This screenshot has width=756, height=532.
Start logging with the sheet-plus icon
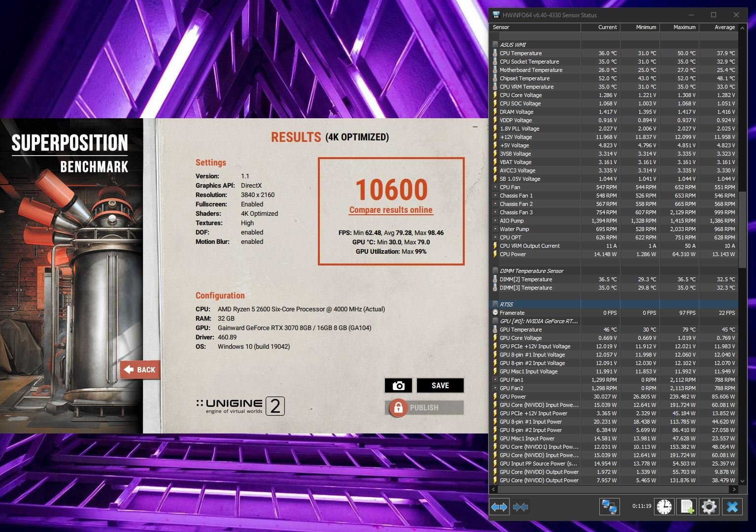(687, 506)
